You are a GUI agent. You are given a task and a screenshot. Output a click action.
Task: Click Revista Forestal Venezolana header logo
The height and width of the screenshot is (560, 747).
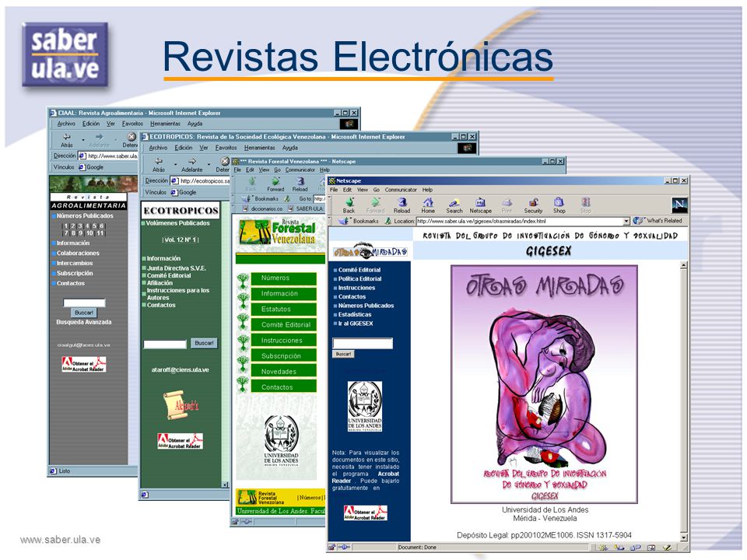click(x=277, y=232)
